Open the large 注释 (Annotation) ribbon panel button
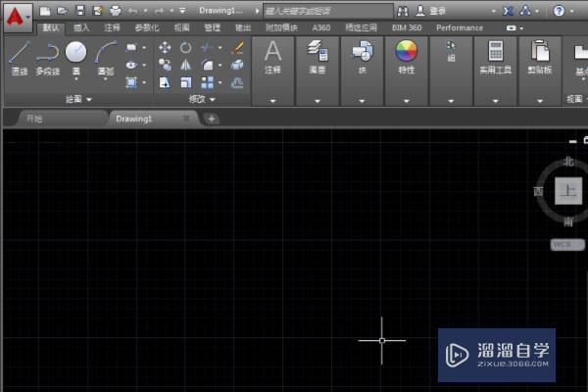 click(x=272, y=58)
